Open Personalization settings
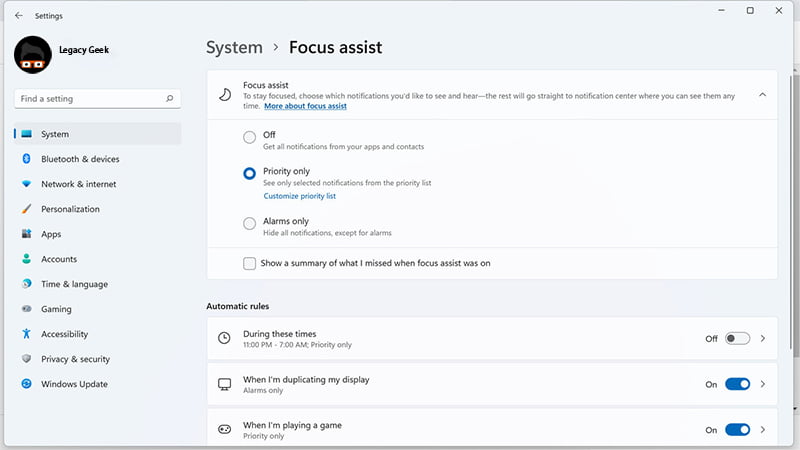Image resolution: width=800 pixels, height=450 pixels. point(97,209)
